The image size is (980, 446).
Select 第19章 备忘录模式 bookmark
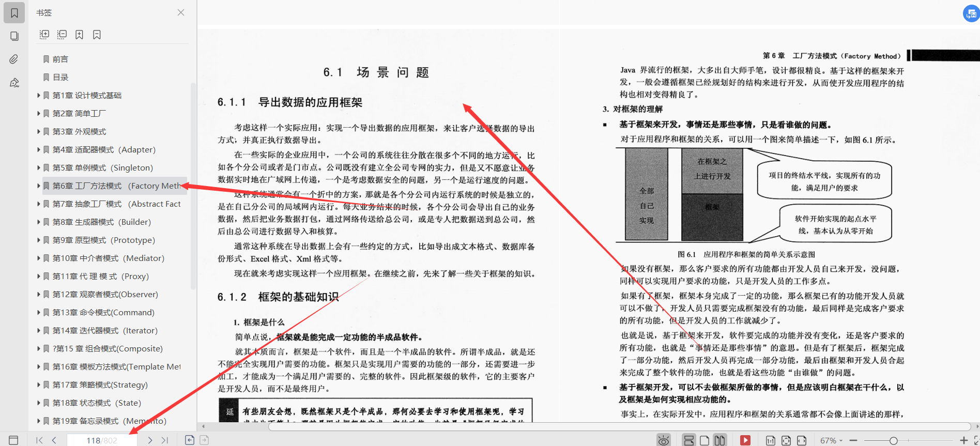tap(109, 421)
